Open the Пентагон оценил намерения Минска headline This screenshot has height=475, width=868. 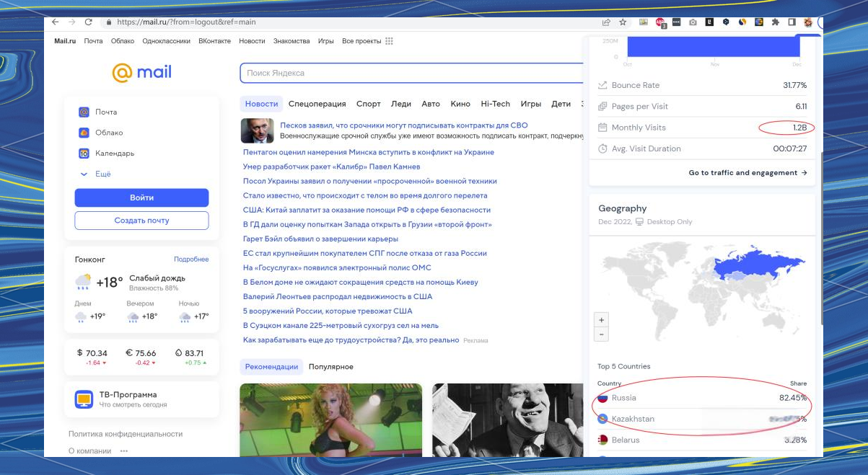click(x=369, y=152)
